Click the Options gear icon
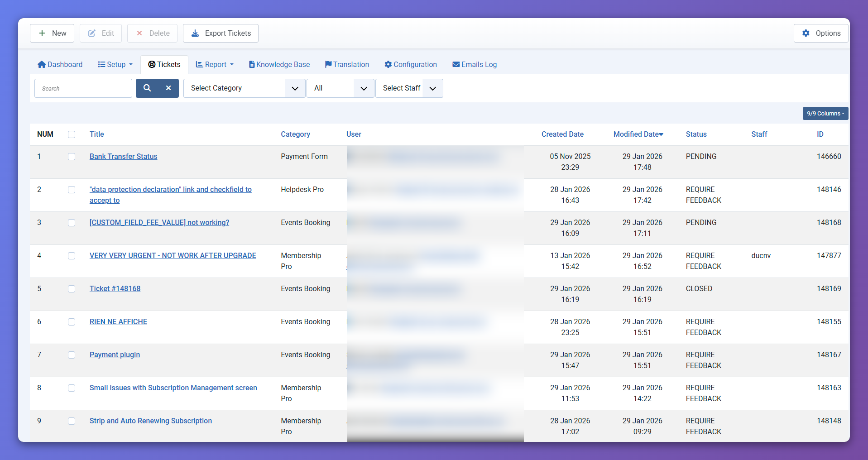 tap(806, 33)
